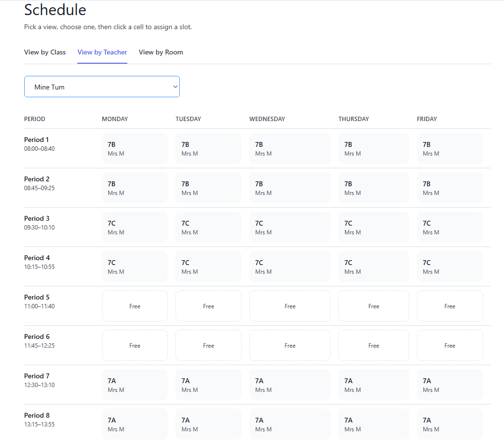
Task: Open the View by Room tab
Action: [161, 52]
